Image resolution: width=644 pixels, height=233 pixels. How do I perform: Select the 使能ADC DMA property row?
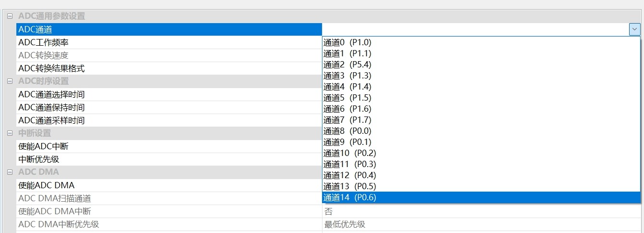point(169,185)
